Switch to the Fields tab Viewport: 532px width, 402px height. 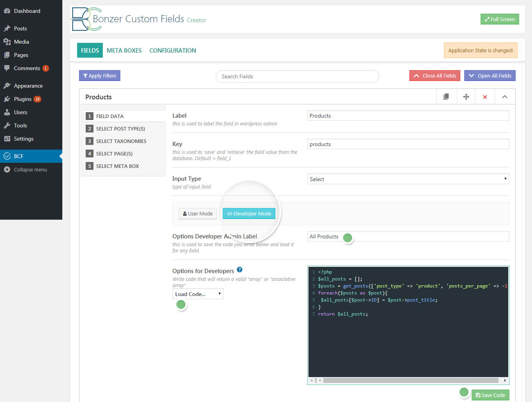[x=90, y=50]
